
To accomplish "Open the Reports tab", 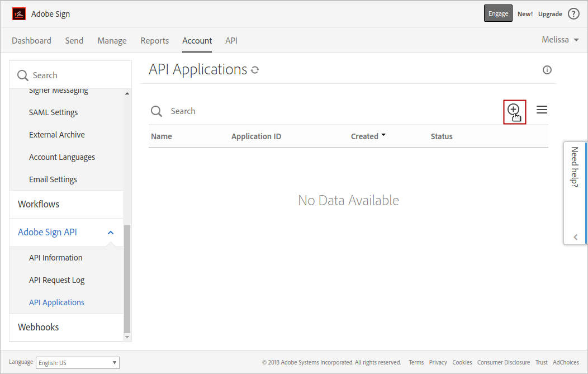I will [x=155, y=41].
